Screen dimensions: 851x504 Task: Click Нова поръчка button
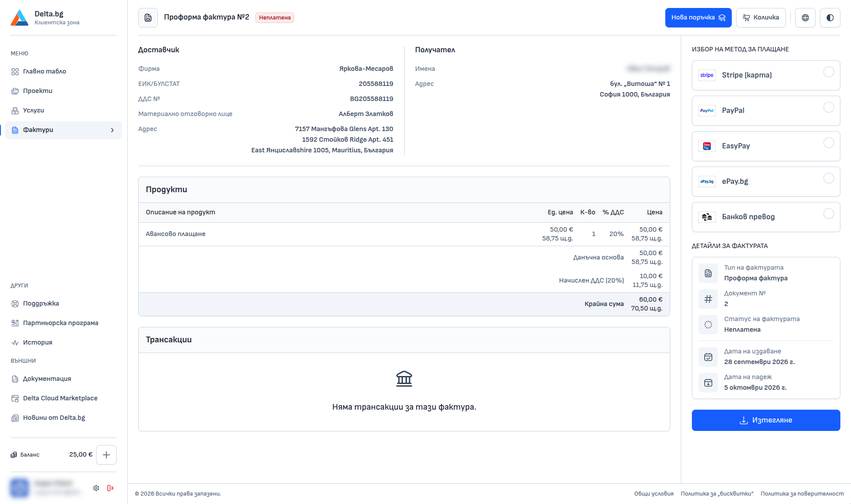(698, 18)
